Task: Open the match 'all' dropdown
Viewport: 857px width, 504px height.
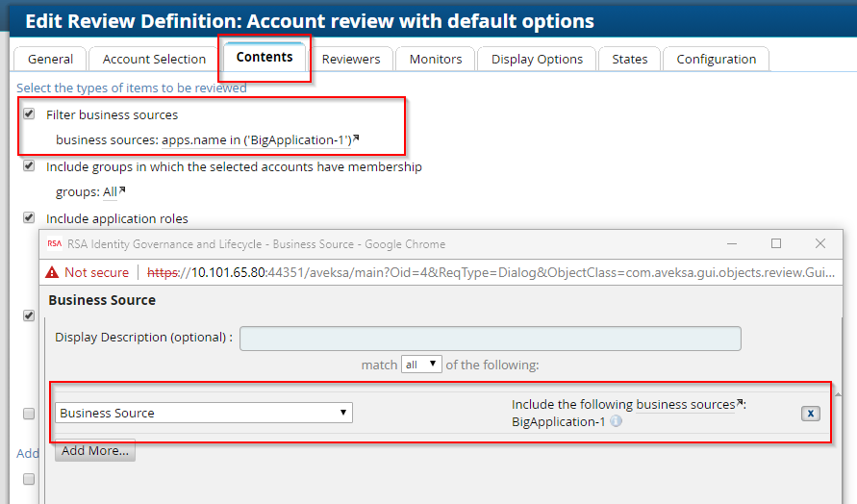Action: (x=421, y=365)
